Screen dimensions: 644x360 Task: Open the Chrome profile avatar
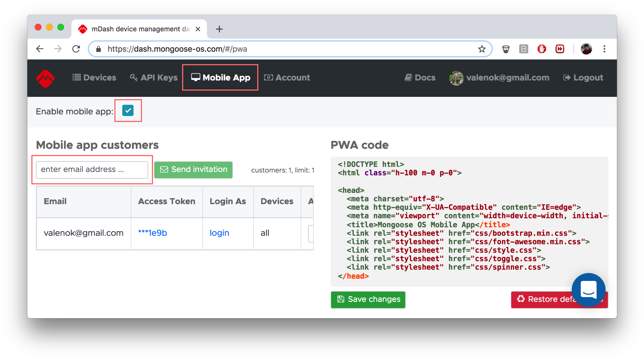[586, 49]
